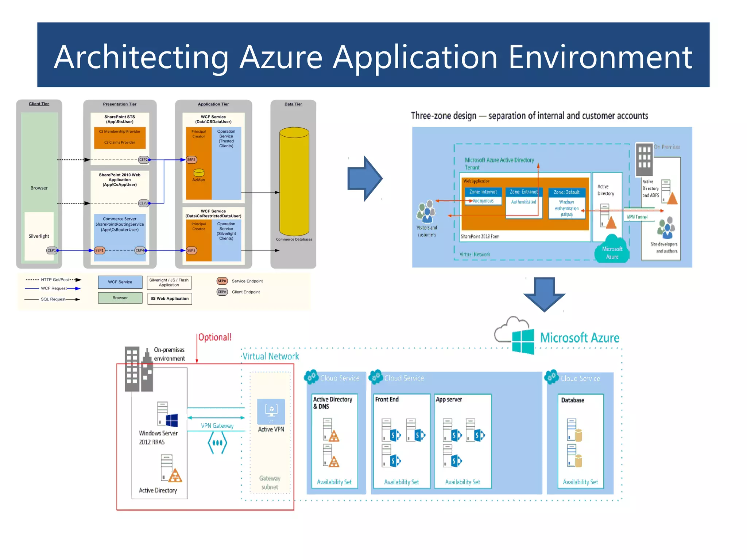
Task: Click the Active VPN monitor icon
Action: pos(271,411)
